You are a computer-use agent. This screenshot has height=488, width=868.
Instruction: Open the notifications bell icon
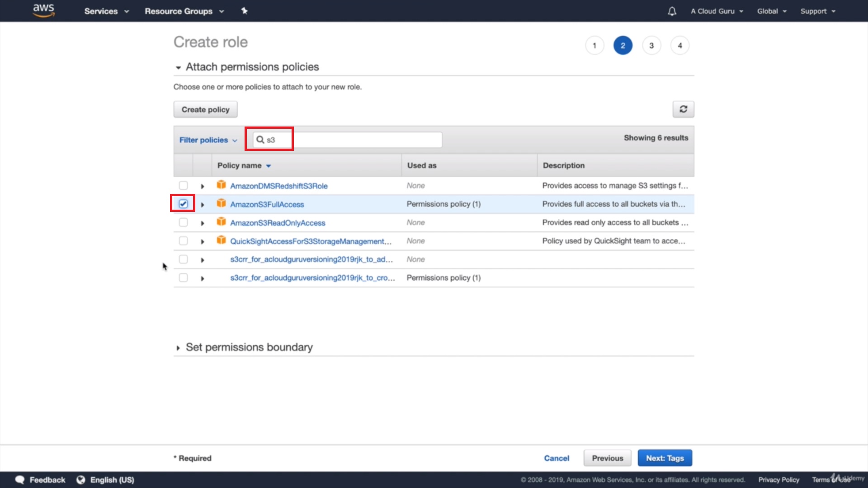click(672, 11)
